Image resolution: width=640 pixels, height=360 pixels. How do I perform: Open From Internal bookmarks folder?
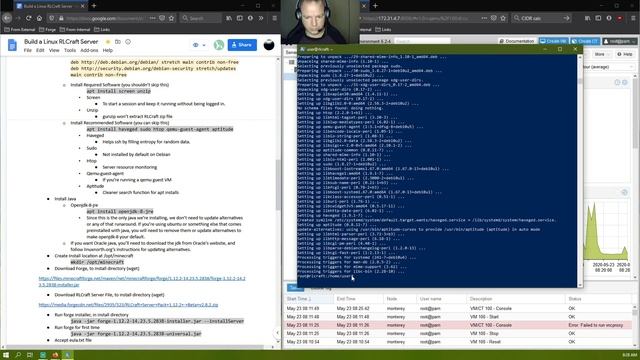(76, 29)
